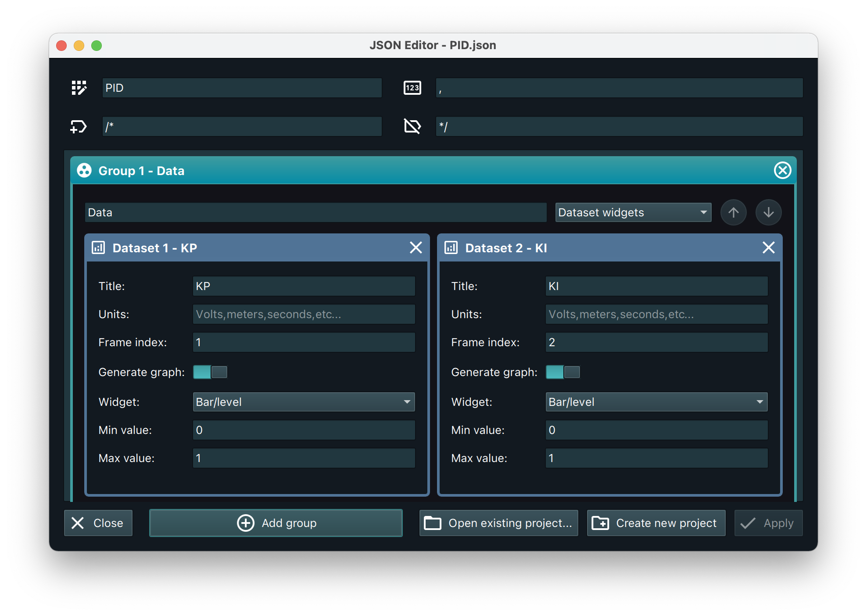The image size is (867, 616).
Task: Move the Data group up with the arrow icon
Action: coord(733,212)
